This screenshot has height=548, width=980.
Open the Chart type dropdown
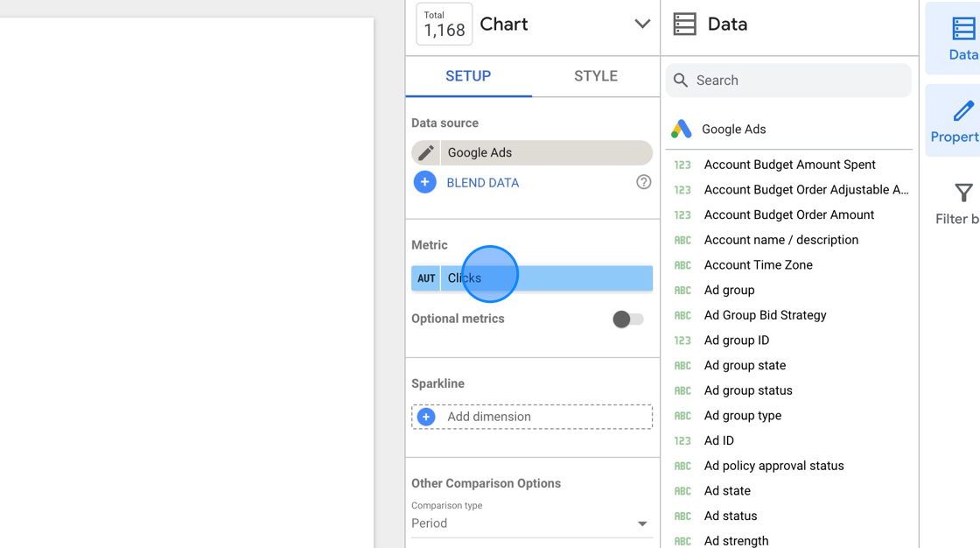(643, 25)
